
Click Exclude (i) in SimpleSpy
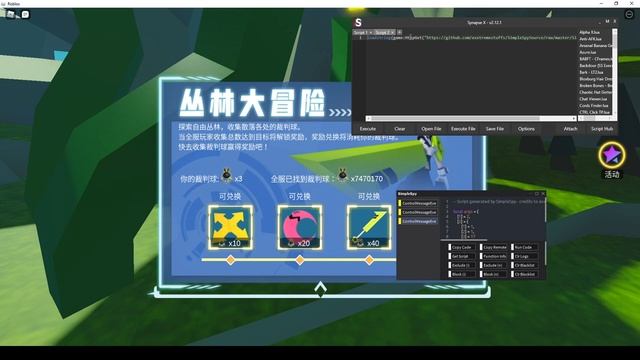pos(461,265)
